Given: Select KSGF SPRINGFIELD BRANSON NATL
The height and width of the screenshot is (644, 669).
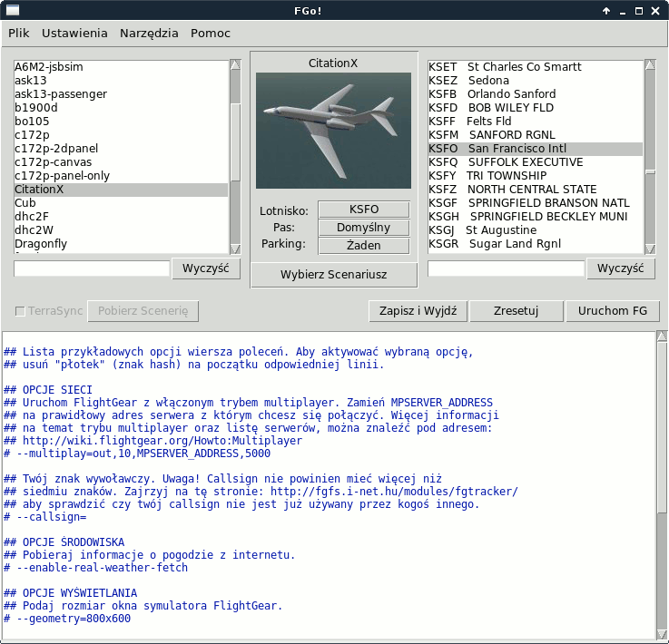Looking at the screenshot, I should pos(536,203).
